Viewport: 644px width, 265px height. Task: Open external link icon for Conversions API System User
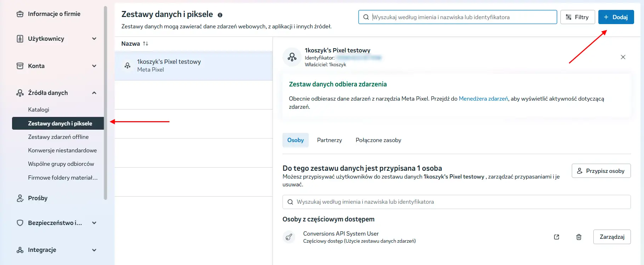(557, 237)
